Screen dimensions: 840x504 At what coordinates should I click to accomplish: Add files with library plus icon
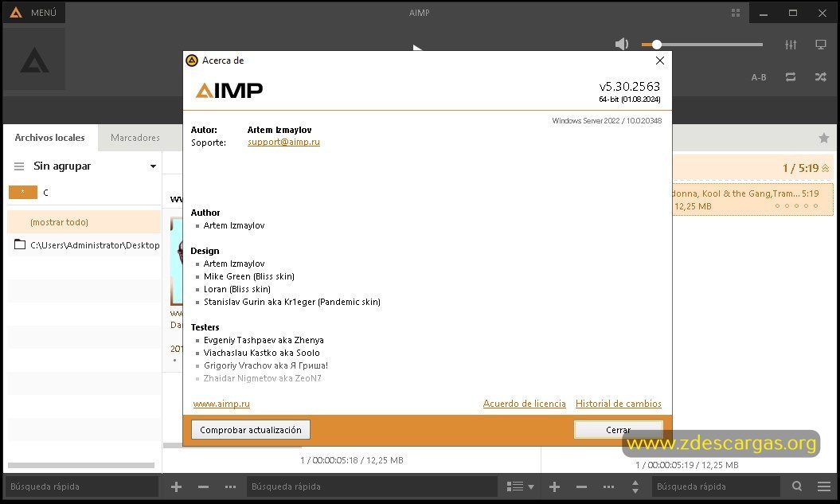tap(176, 486)
